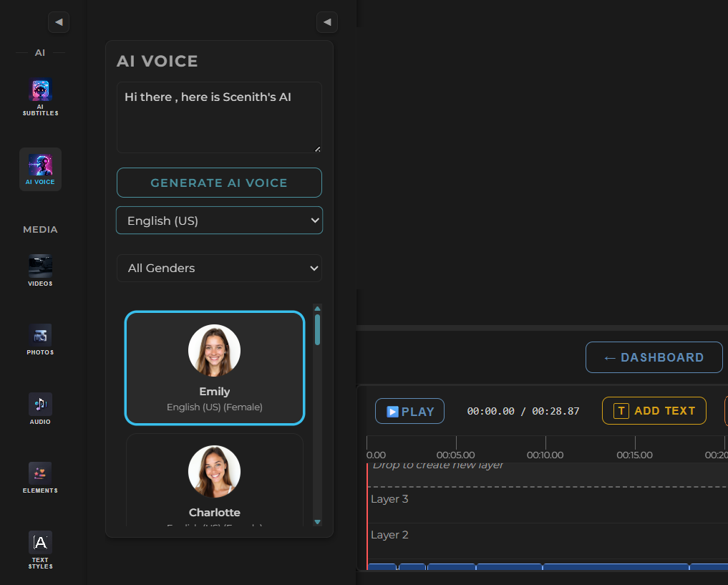Open the Elements panel

pyautogui.click(x=40, y=478)
